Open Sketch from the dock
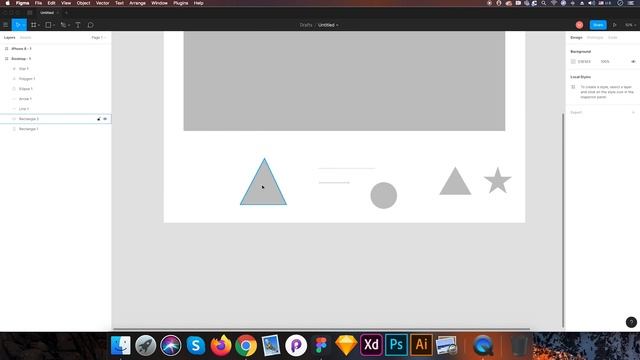This screenshot has width=640, height=360. [x=346, y=345]
